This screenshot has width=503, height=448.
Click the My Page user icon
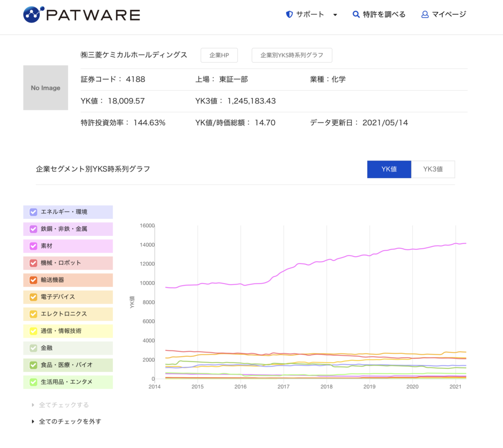(x=425, y=14)
